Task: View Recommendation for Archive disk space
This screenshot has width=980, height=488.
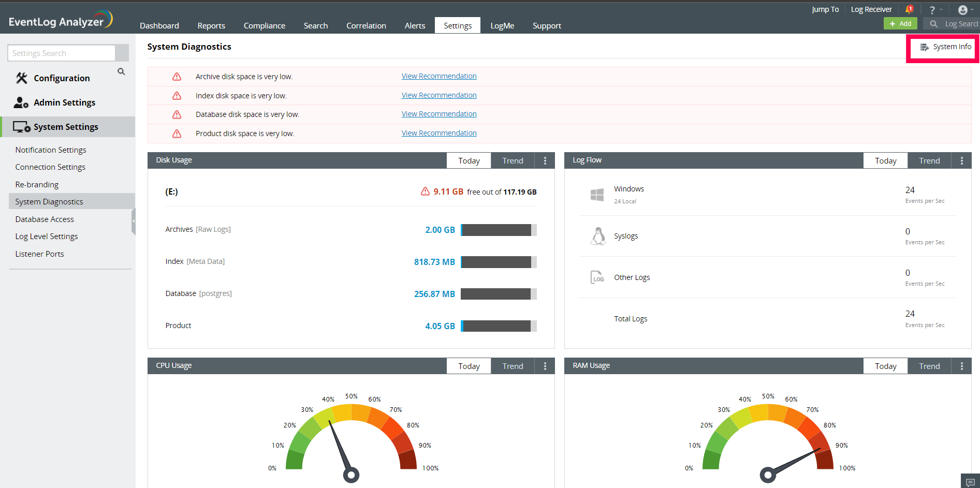Action: click(439, 76)
